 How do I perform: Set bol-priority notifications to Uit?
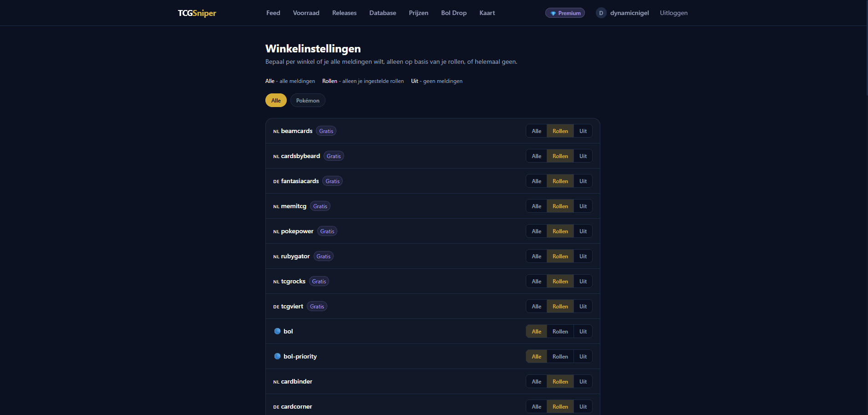pos(583,357)
